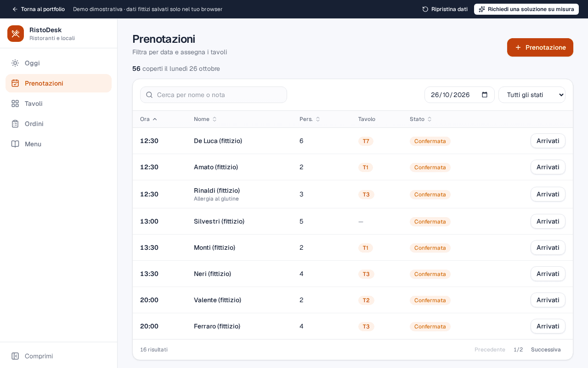Click the Oggi sun icon
Viewport: 588px width, 368px height.
15,63
